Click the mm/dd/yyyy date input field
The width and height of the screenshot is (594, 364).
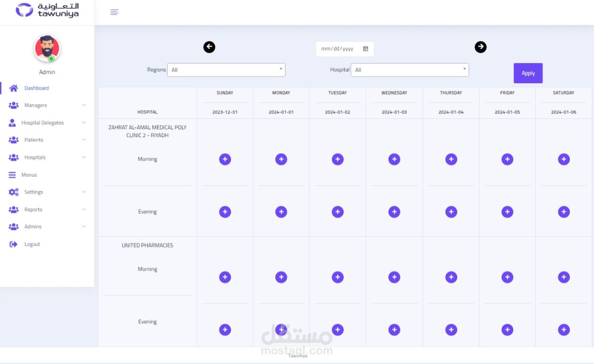(x=337, y=49)
